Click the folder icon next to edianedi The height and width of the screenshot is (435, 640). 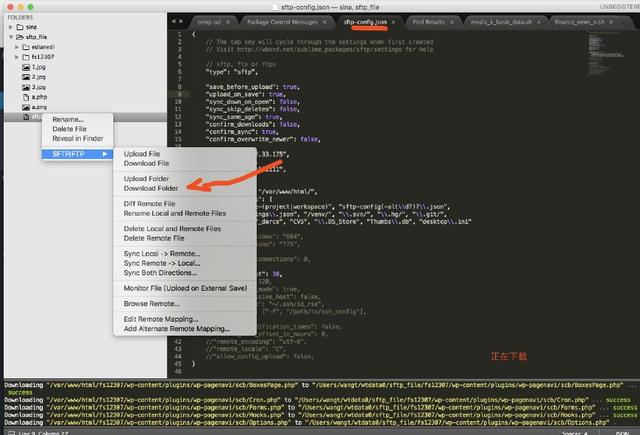pos(26,47)
